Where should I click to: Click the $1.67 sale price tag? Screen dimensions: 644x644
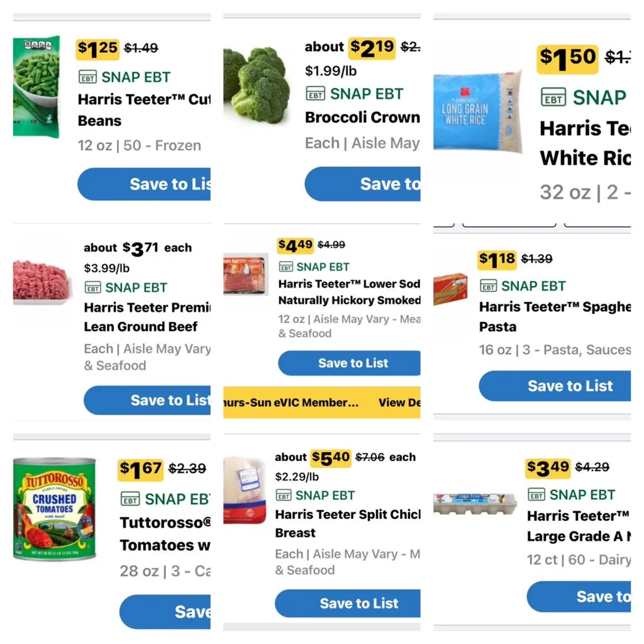pyautogui.click(x=141, y=469)
